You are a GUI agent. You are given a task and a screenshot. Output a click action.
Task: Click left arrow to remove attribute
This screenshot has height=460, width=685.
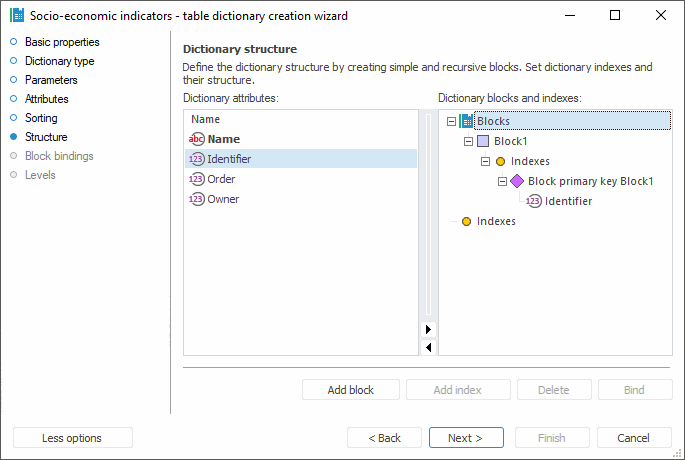pyautogui.click(x=428, y=347)
